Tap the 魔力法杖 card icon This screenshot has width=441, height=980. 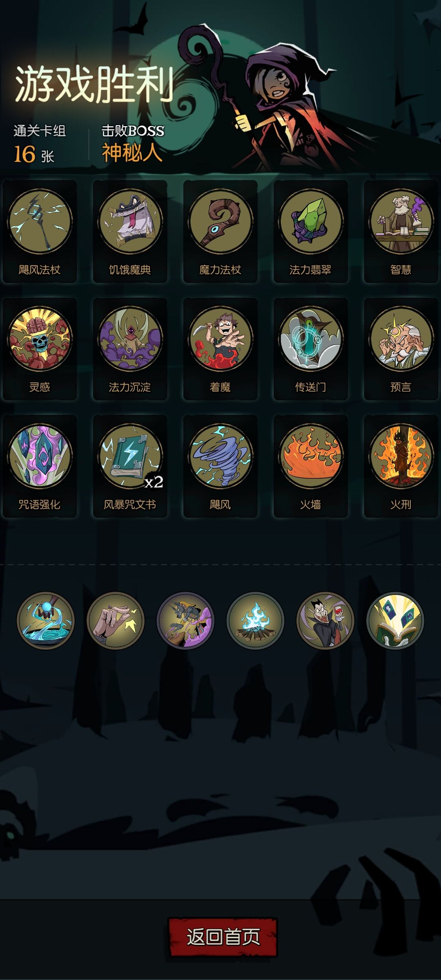(x=220, y=232)
